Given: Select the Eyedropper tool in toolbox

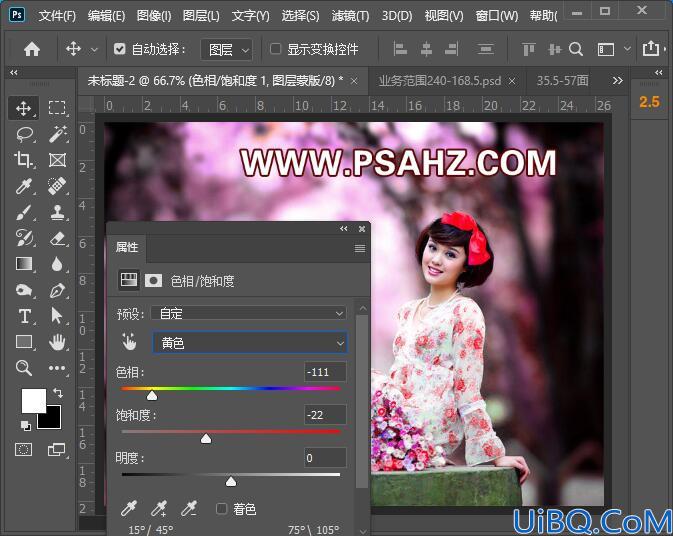Looking at the screenshot, I should click(24, 186).
